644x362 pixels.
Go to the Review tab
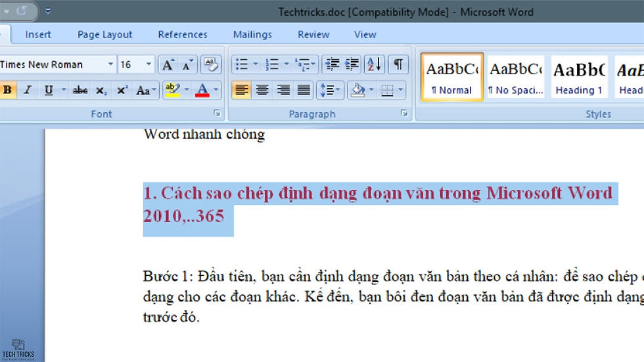click(314, 34)
